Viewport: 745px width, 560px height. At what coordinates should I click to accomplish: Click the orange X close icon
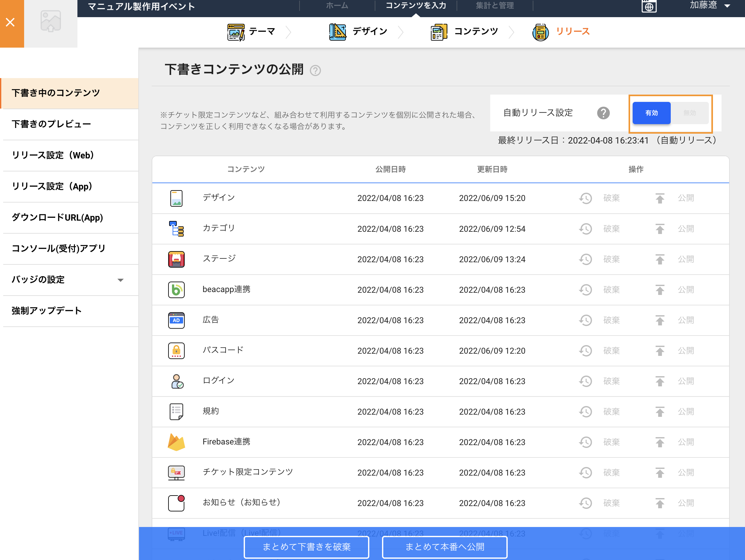tap(10, 22)
